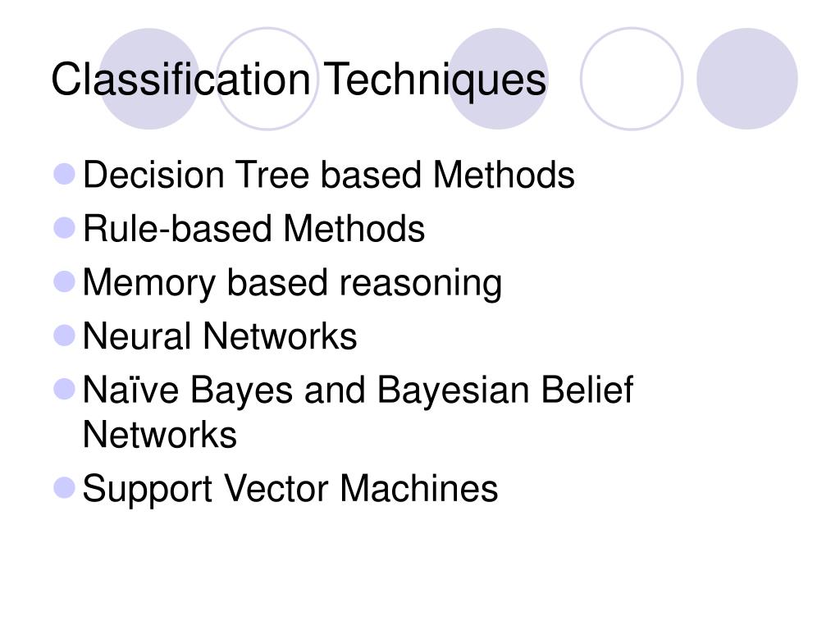Click the filled circle behind 'Techniques' ending
Screen dimensions: 840x630
(x=498, y=79)
